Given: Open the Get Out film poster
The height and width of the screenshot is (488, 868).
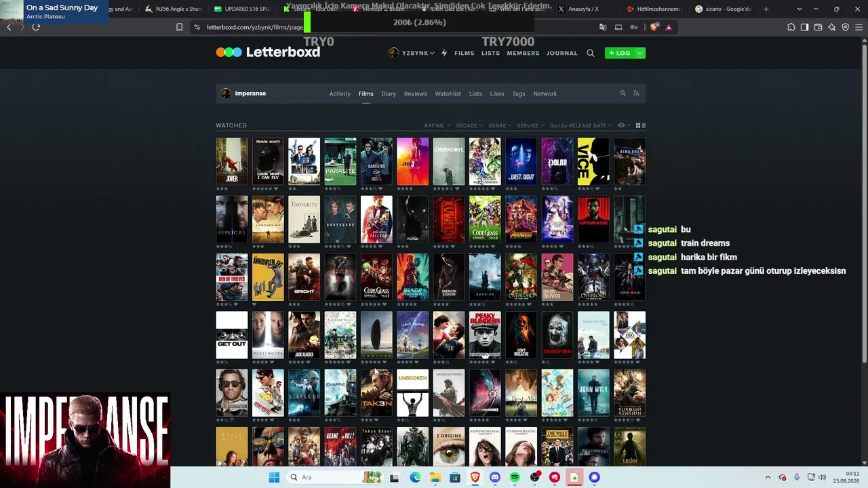Looking at the screenshot, I should click(232, 335).
